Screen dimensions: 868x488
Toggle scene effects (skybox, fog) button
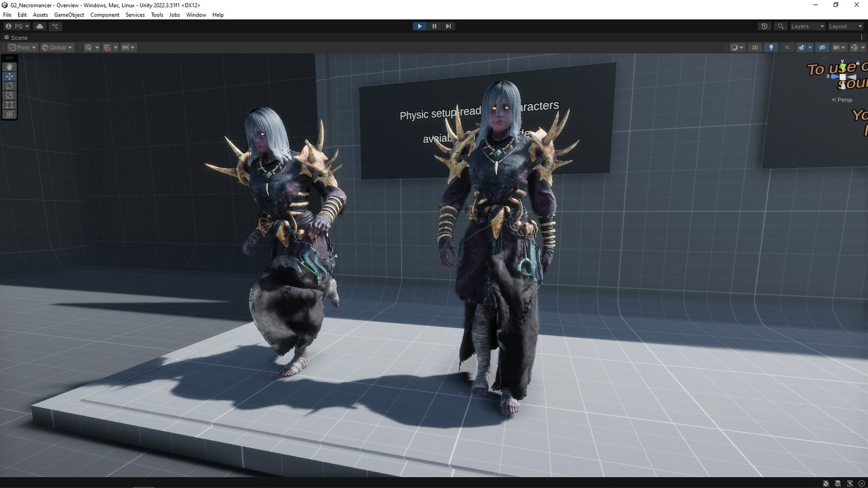(x=801, y=47)
